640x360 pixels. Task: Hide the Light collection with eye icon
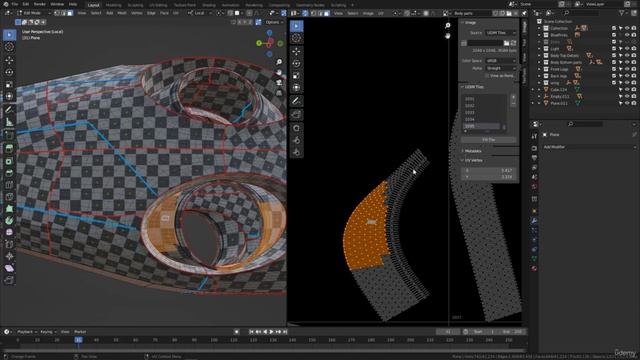(x=627, y=49)
